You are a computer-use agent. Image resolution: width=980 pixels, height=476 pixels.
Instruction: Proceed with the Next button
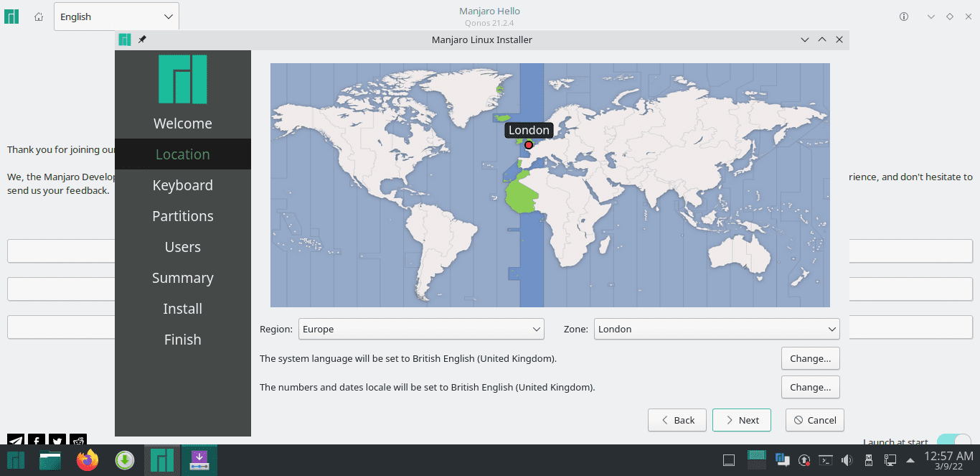pos(742,420)
